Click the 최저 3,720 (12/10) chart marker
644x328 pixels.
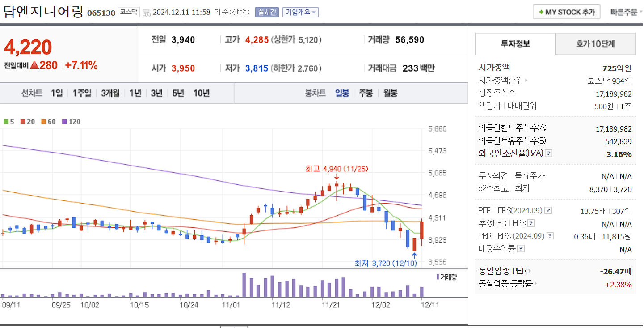tap(385, 264)
